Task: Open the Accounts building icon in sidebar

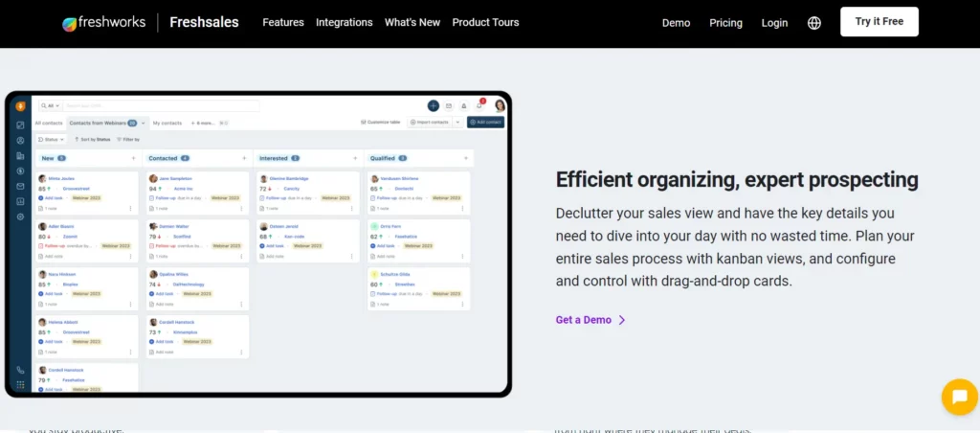Action: tap(21, 156)
